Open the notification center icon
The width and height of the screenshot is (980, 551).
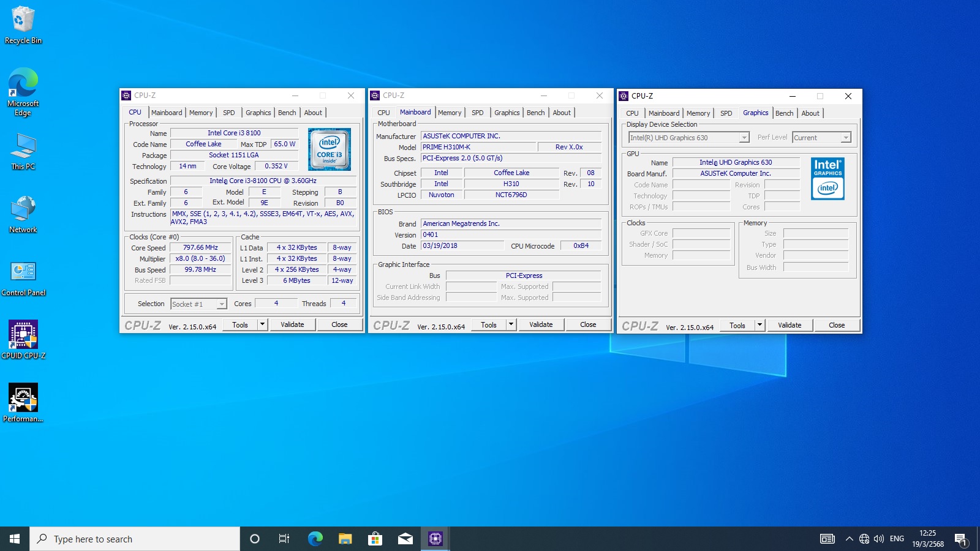click(x=960, y=539)
